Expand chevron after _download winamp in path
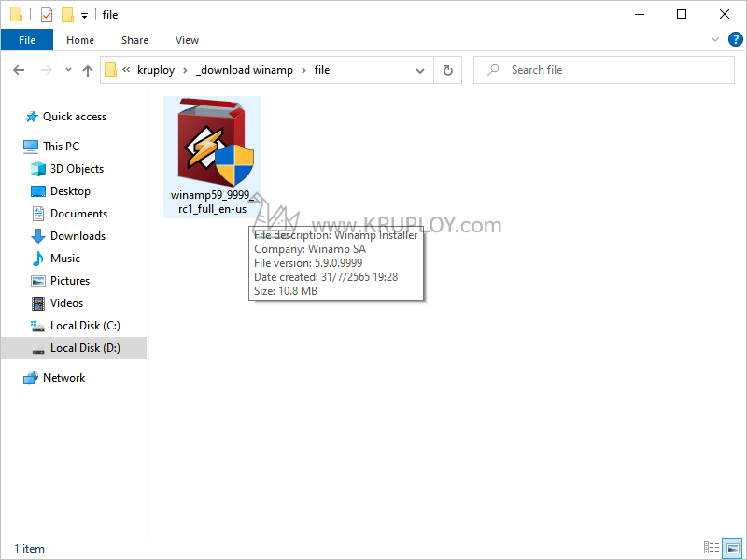 point(303,71)
